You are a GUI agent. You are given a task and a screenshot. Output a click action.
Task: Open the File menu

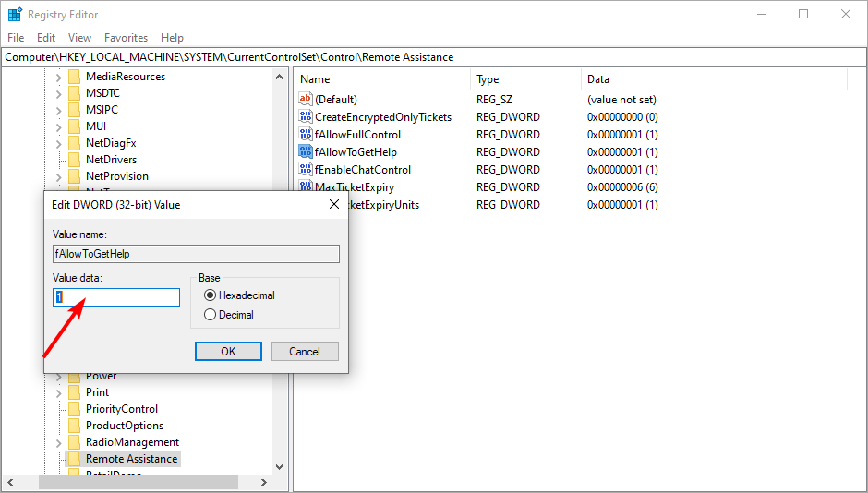tap(16, 38)
